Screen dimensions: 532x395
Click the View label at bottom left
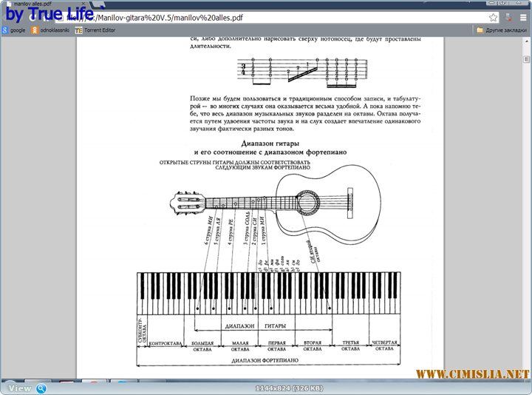point(20,388)
